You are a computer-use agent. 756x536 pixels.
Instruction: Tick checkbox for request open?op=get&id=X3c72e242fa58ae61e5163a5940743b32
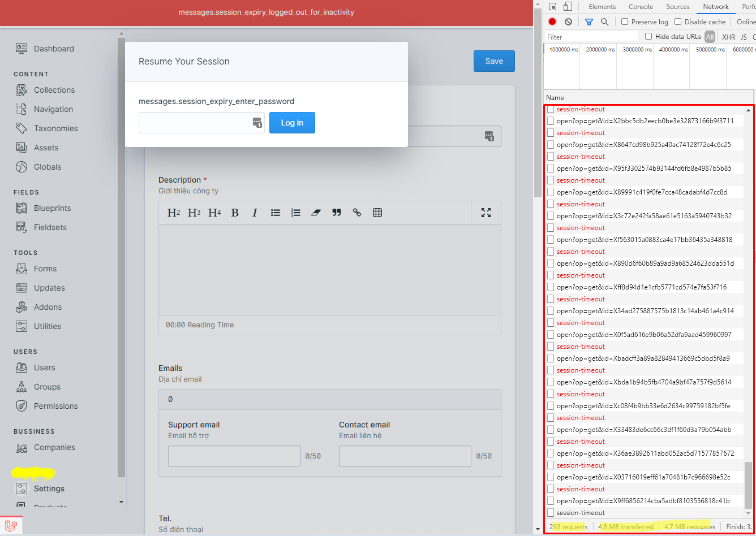(551, 215)
